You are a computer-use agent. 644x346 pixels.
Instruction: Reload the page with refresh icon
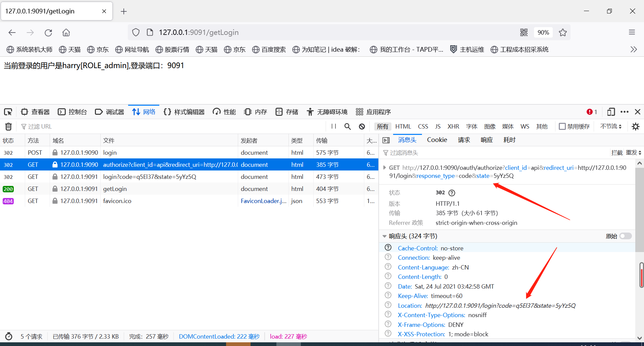48,33
